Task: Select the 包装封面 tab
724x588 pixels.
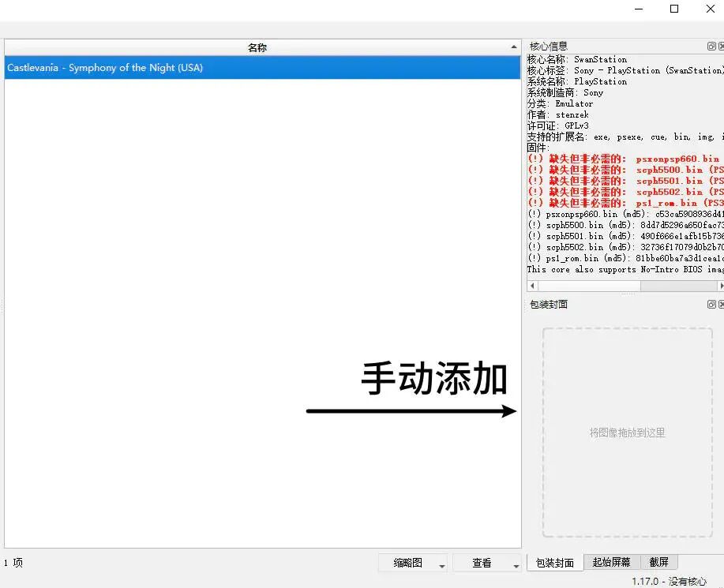Action: (554, 561)
